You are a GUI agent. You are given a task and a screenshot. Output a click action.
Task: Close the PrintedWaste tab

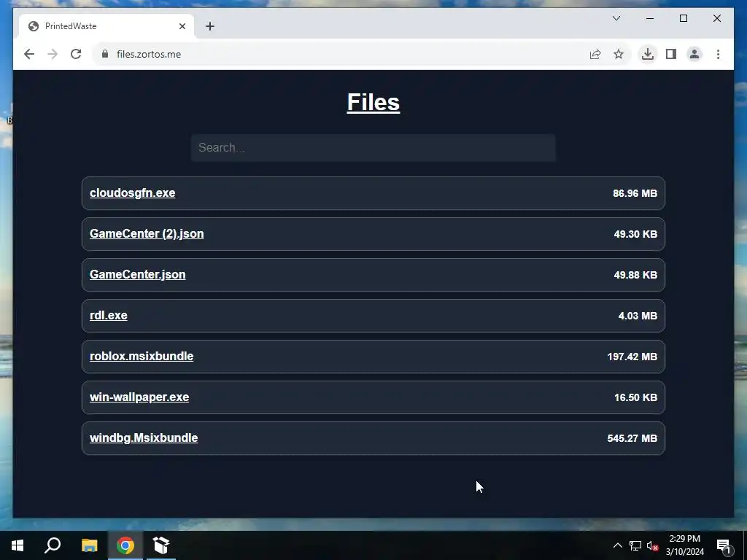[182, 26]
